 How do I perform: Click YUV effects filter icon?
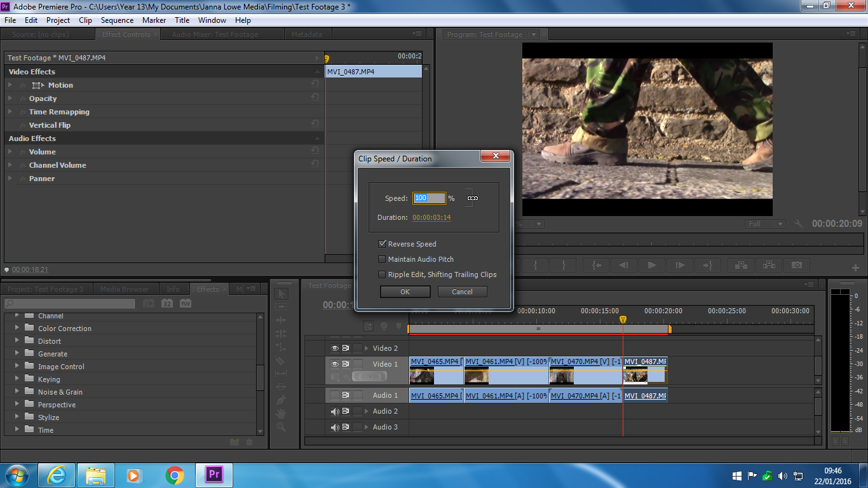tap(186, 304)
